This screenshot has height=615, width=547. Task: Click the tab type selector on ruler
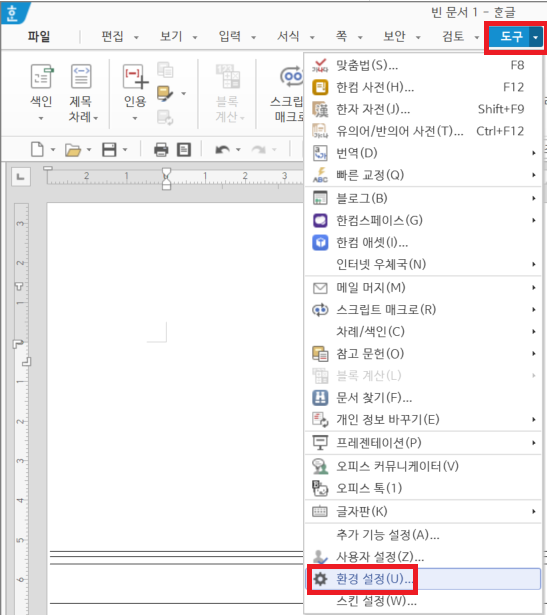point(21,177)
